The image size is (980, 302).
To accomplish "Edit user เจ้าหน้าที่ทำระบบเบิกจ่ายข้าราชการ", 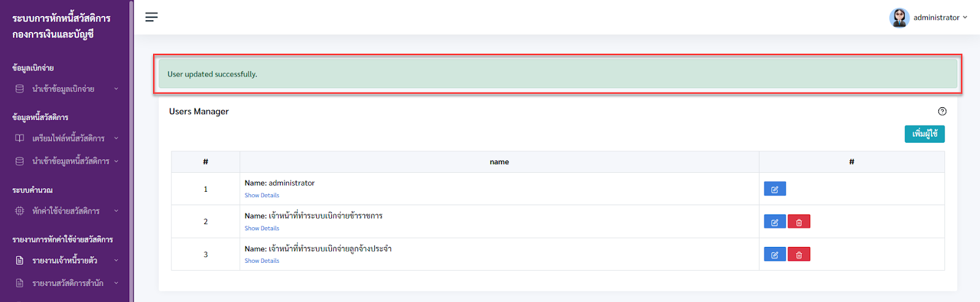I will (775, 222).
